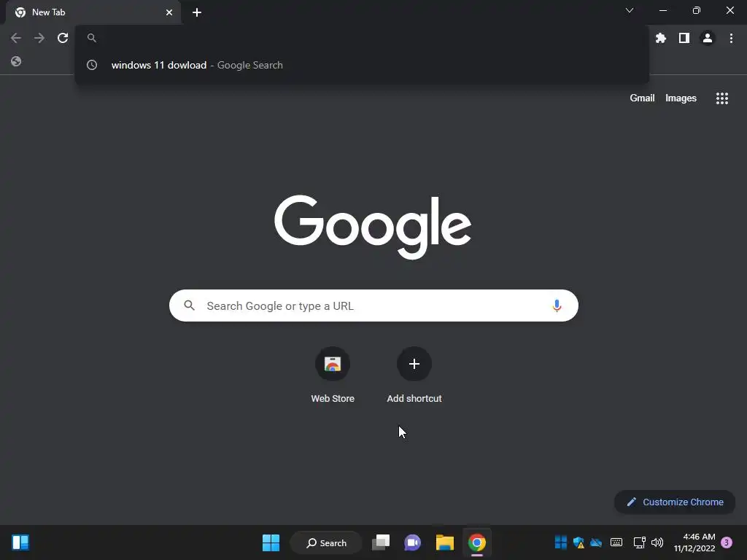747x560 pixels.
Task: Open the Windows Start menu
Action: [x=271, y=542]
